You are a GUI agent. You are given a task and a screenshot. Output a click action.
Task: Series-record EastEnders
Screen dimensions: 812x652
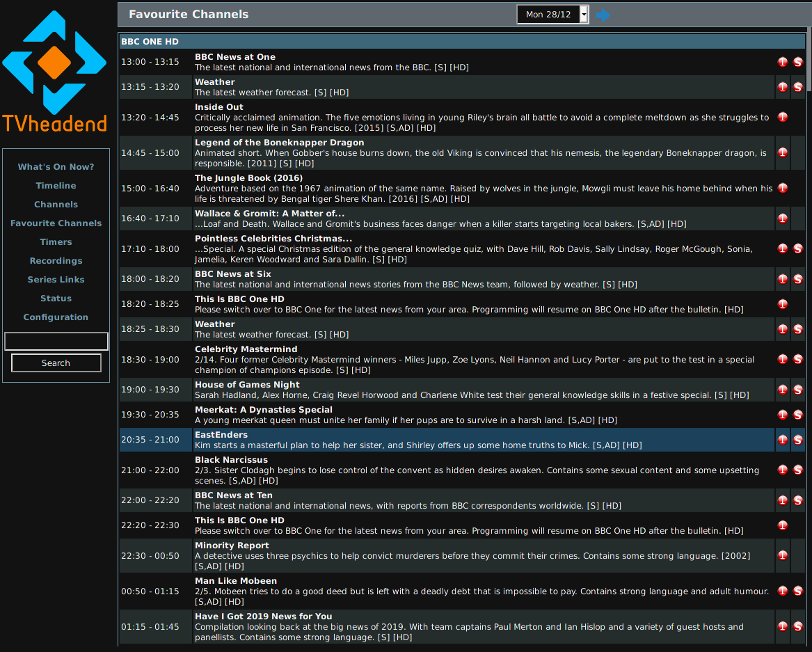coord(798,440)
